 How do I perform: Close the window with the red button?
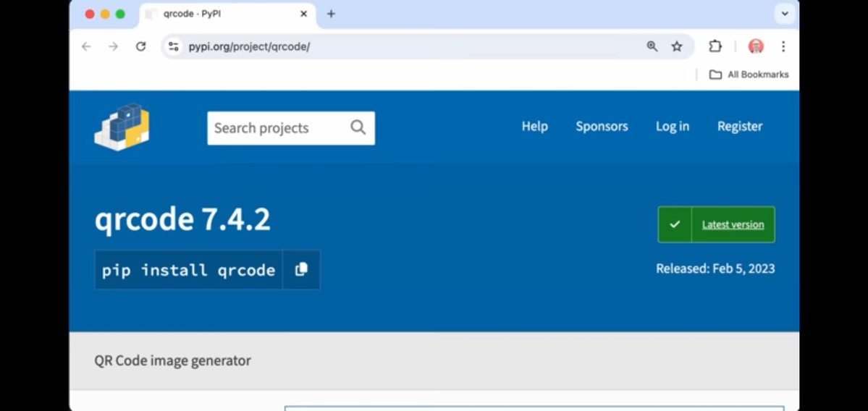(x=90, y=14)
